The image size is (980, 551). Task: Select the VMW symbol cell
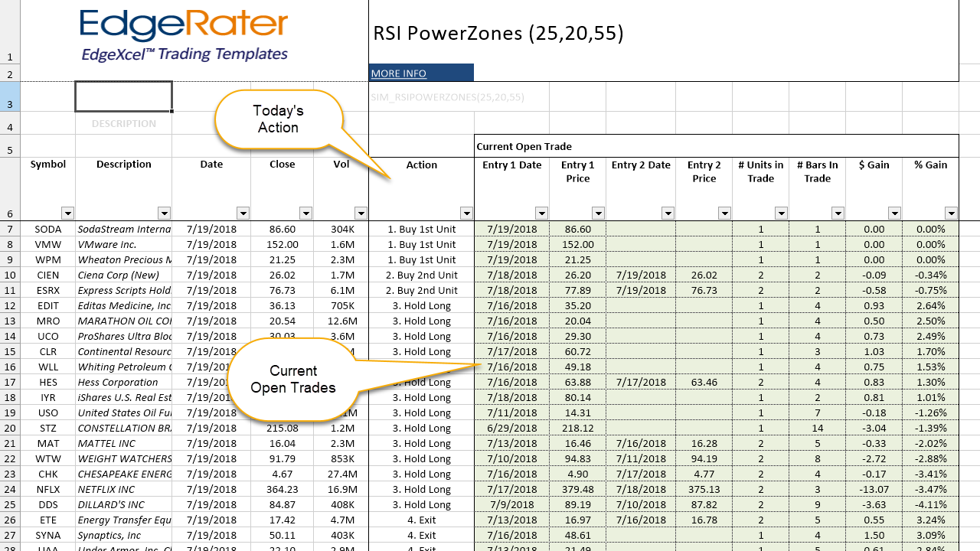click(x=48, y=244)
